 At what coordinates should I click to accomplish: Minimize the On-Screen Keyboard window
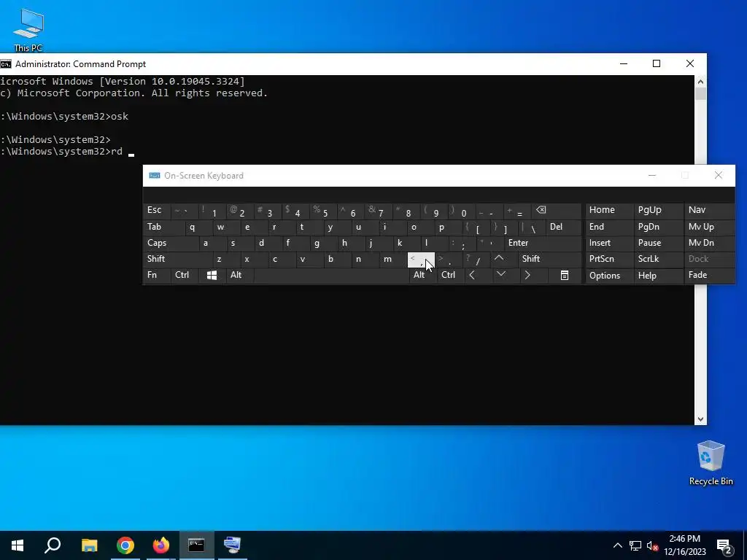point(652,175)
